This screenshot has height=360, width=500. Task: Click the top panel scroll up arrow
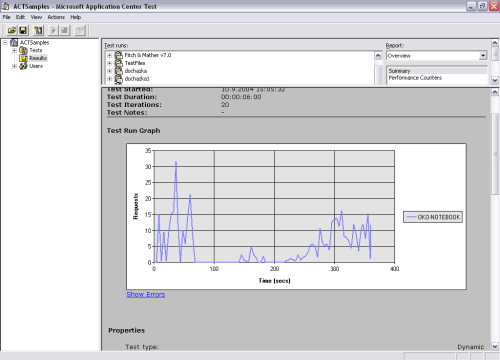tap(495, 43)
